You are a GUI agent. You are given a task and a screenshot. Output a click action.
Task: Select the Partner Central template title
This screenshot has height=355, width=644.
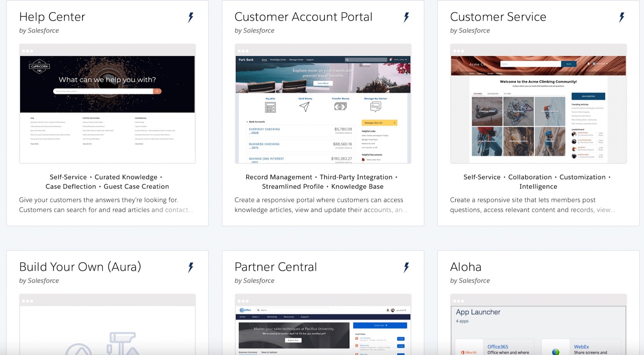coord(276,267)
